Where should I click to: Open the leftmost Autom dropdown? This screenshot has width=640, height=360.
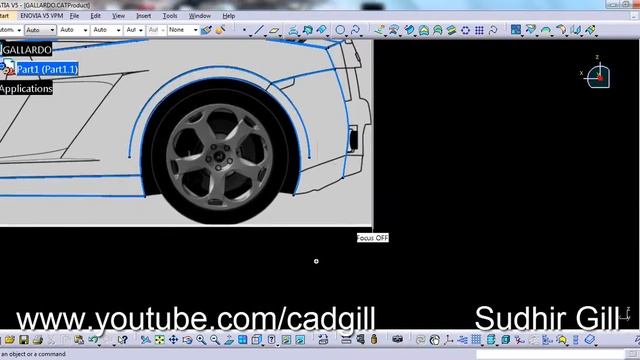pos(11,30)
